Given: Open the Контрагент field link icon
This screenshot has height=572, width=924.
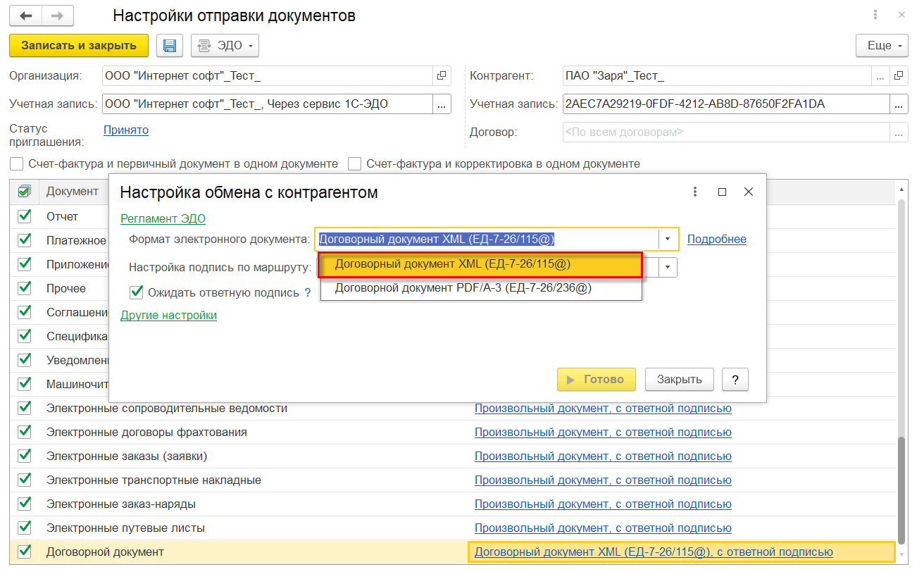Looking at the screenshot, I should tap(898, 75).
